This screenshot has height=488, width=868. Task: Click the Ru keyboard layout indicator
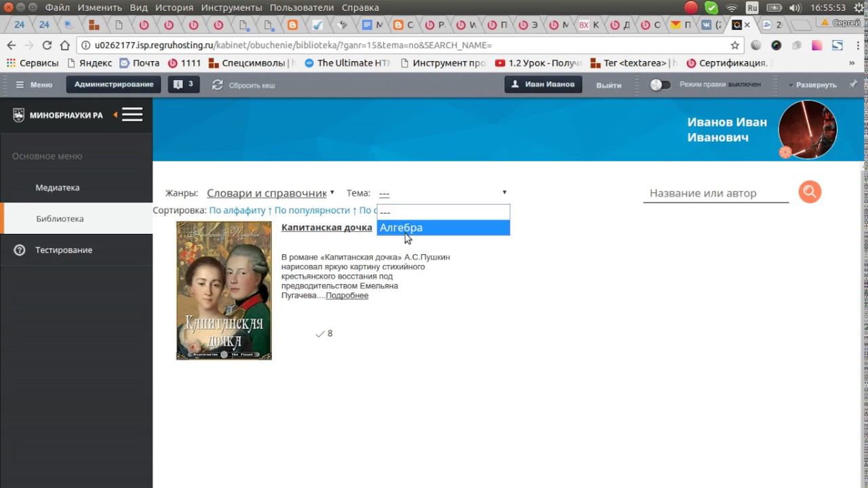[x=752, y=8]
